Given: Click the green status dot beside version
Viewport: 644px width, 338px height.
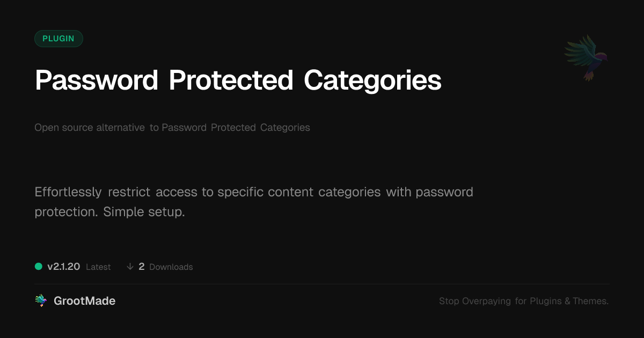Looking at the screenshot, I should (39, 266).
